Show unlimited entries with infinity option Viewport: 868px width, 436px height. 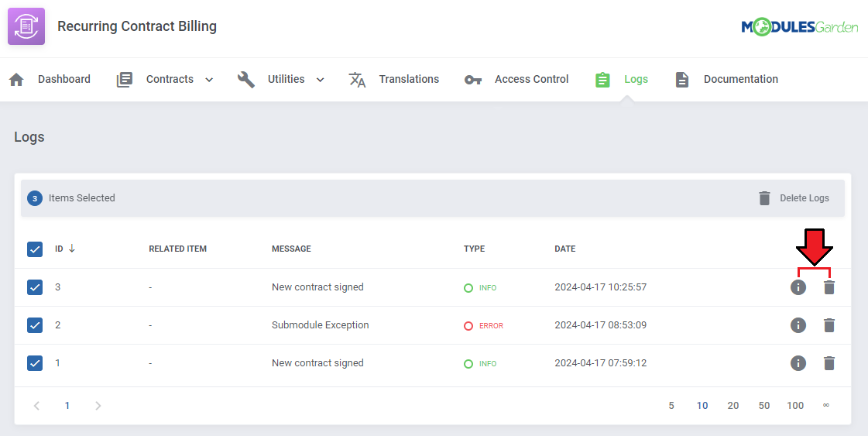(x=826, y=406)
